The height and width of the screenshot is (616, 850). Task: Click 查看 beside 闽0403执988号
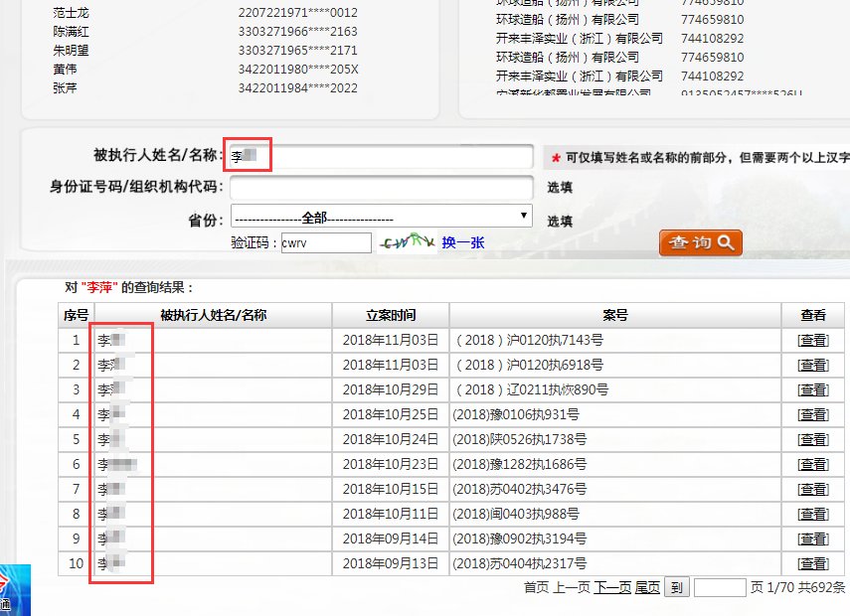pos(813,514)
